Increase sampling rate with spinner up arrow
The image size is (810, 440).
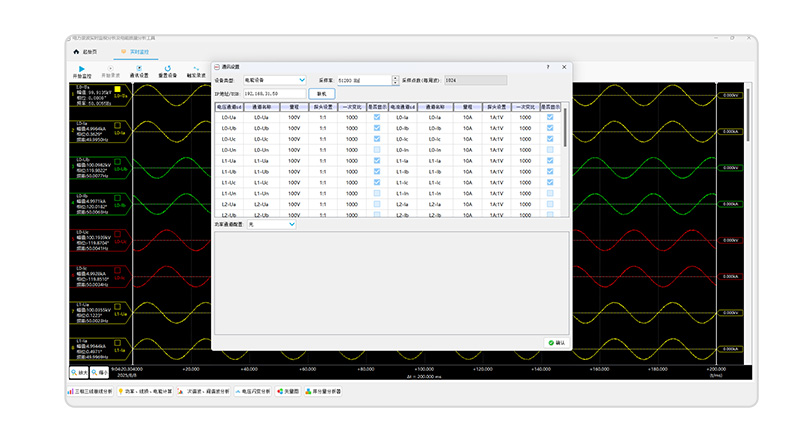pos(395,77)
